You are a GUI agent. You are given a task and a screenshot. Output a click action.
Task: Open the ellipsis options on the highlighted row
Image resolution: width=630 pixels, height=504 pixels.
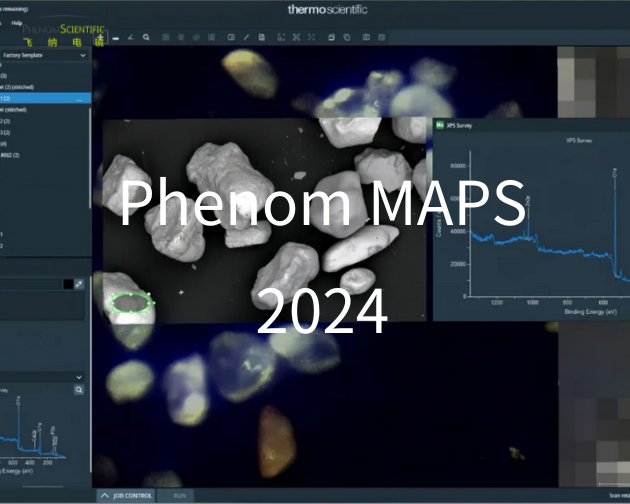[x=79, y=98]
